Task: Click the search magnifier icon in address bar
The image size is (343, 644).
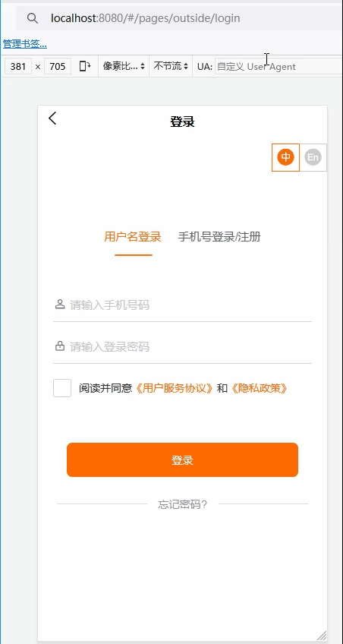Action: pos(33,18)
